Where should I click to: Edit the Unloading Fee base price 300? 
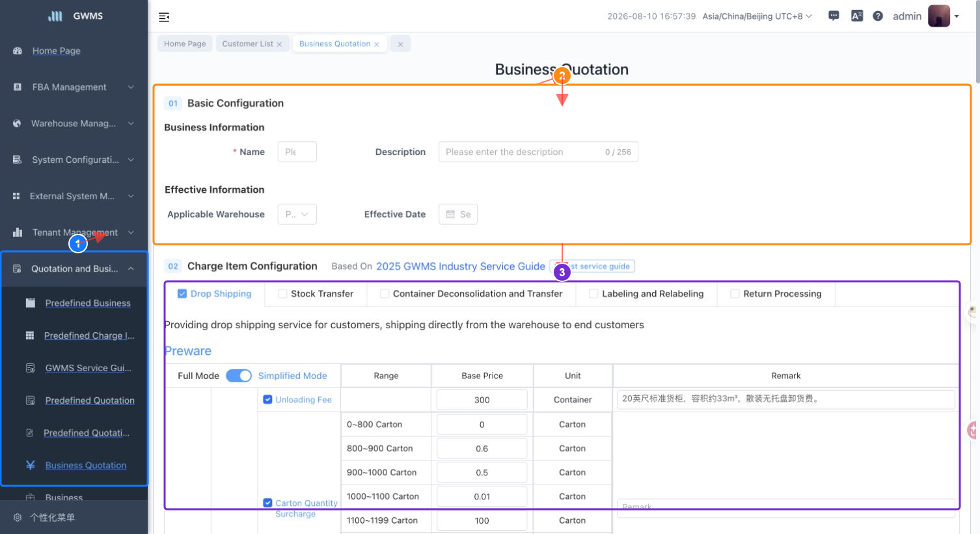click(x=482, y=400)
